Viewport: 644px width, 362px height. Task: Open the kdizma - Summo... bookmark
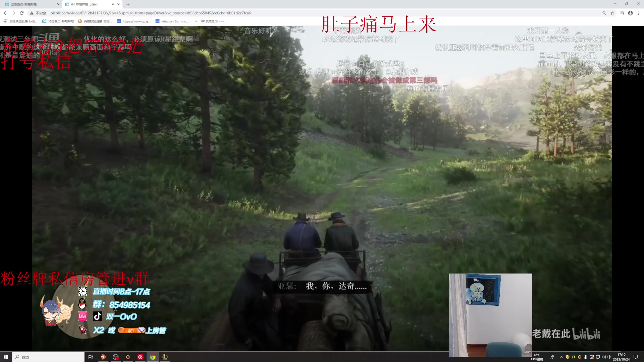[172, 21]
